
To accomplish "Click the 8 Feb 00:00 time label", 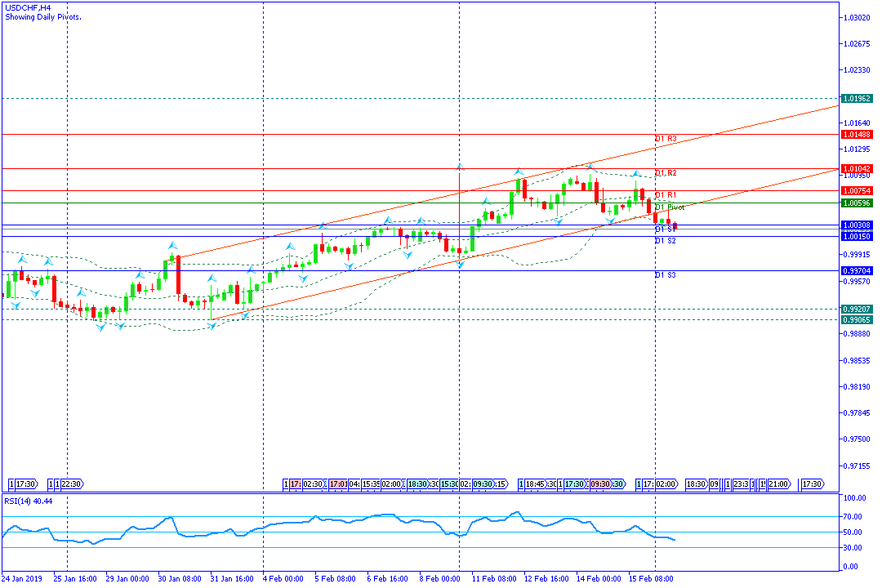I will pos(440,578).
